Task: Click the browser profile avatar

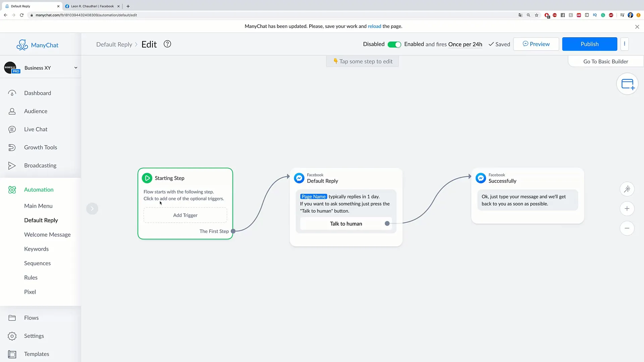Action: coord(630,15)
